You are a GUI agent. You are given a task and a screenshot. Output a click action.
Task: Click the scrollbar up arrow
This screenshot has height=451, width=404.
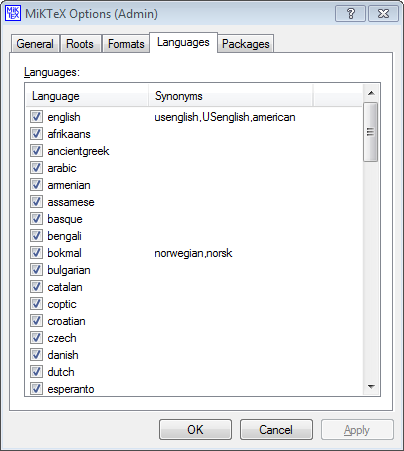pos(371,93)
